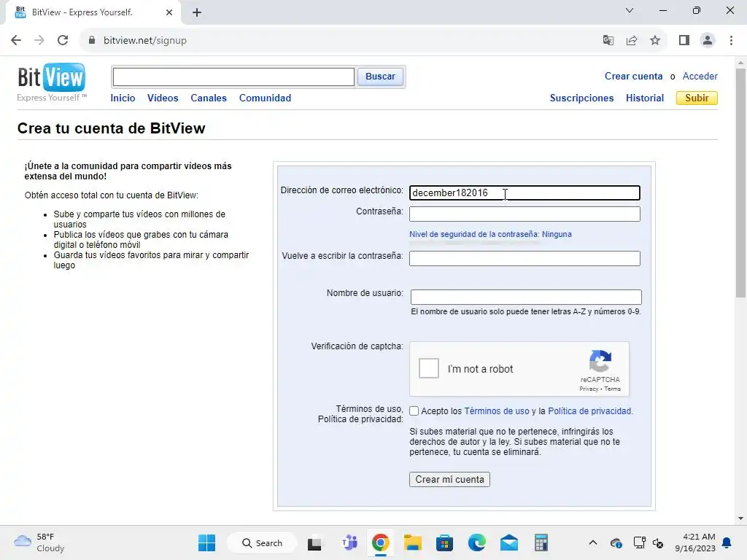Open a new browser tab

(197, 13)
